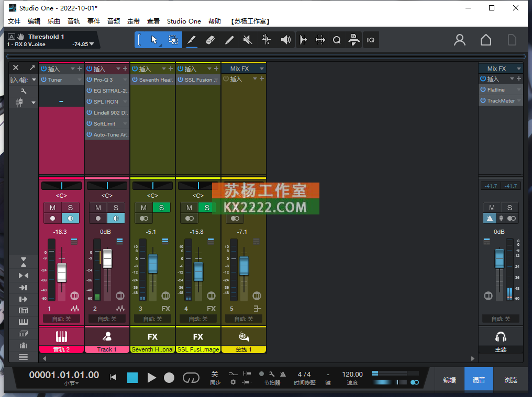Click the metronome icon
Screen dimensions: 532x397
coord(283,374)
